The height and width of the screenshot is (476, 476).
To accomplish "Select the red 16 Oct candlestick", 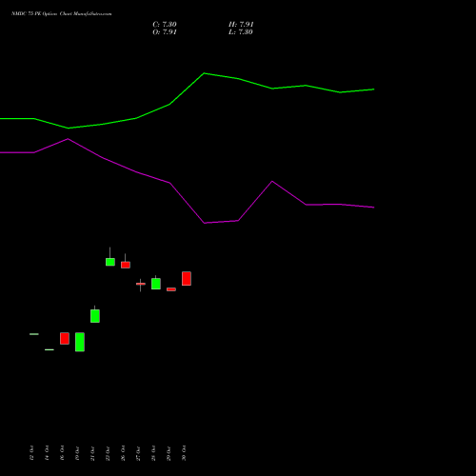I will 65,338.
